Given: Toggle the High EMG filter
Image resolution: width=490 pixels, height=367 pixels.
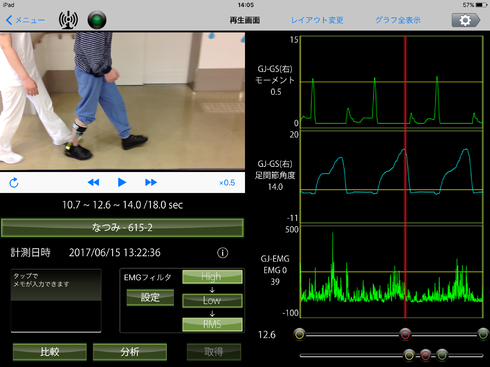Looking at the screenshot, I should (212, 277).
